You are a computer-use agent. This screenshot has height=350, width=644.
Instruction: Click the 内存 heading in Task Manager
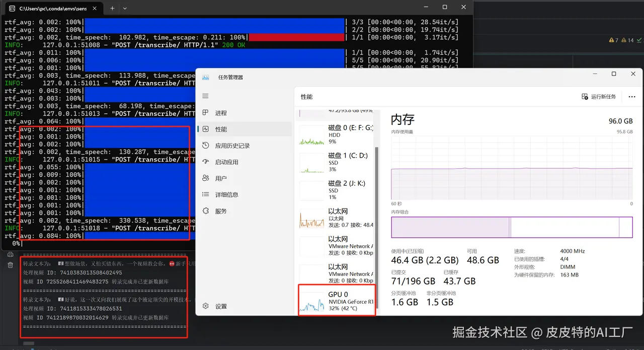(x=403, y=119)
